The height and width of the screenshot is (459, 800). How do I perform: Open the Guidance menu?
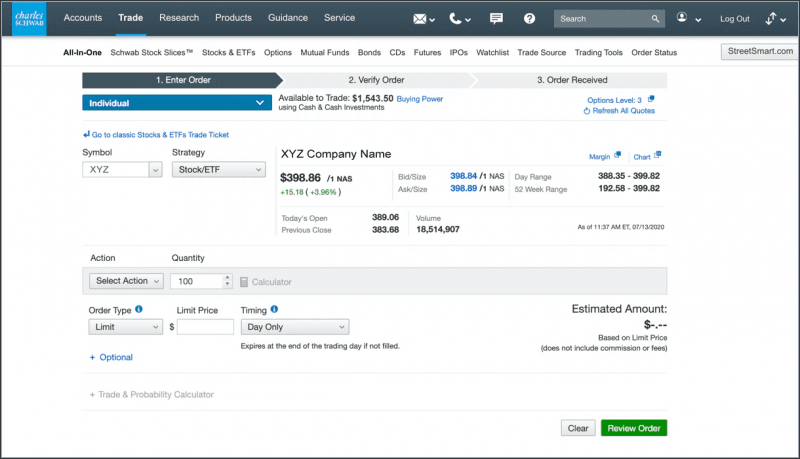[x=288, y=18]
